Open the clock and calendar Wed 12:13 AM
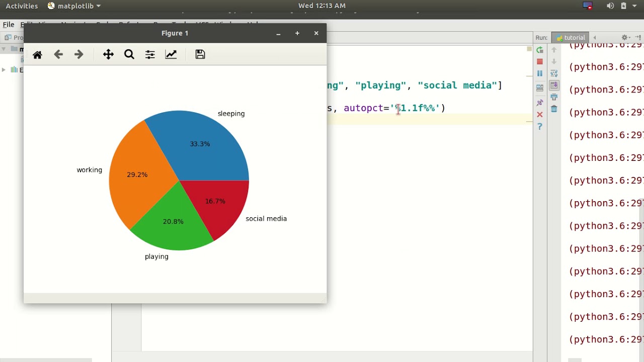Viewport: 644px width, 362px height. (x=322, y=6)
